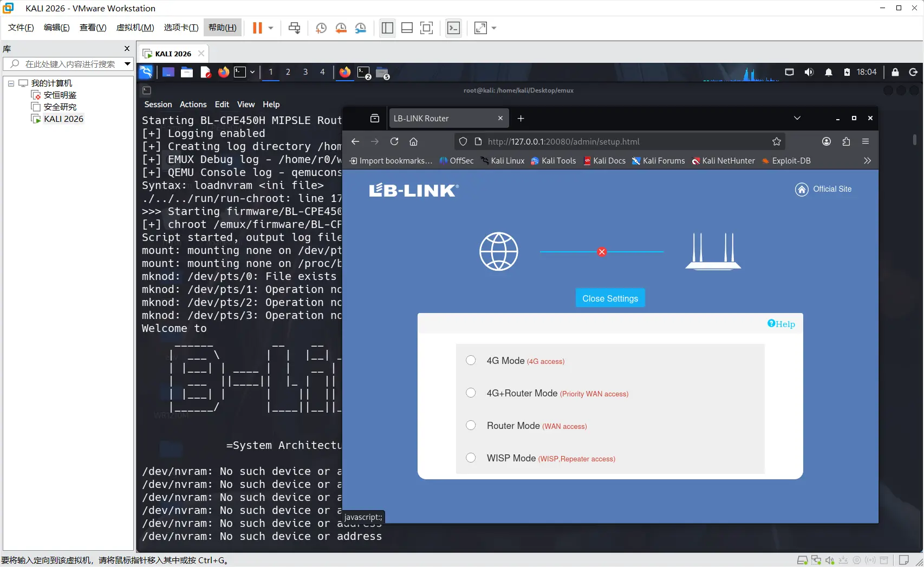Open the 帮助(H) menu
This screenshot has height=567, width=924.
pos(223,28)
